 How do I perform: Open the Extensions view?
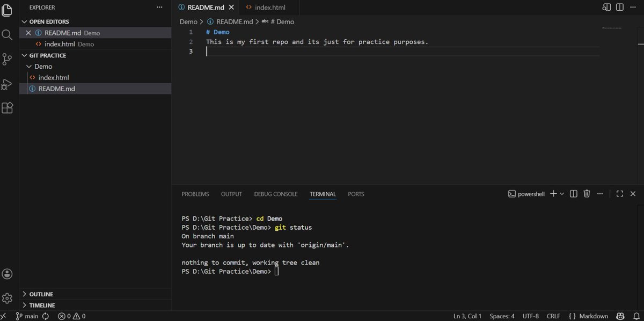coord(7,108)
